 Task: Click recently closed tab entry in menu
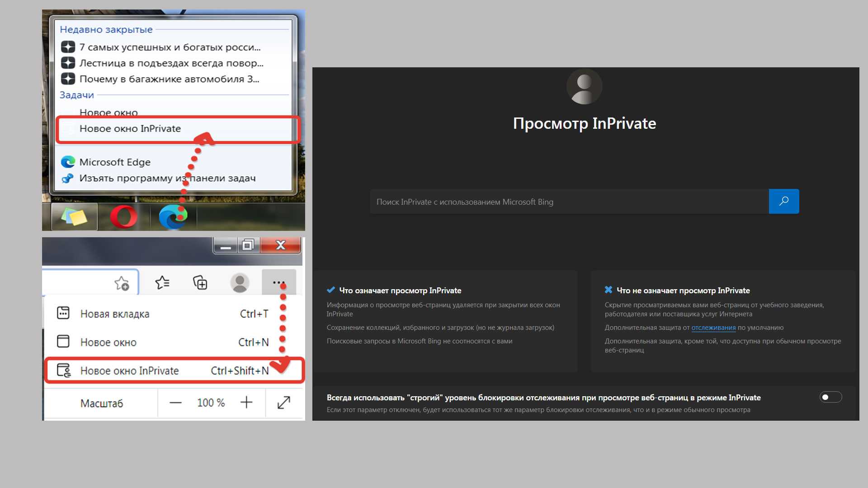170,47
